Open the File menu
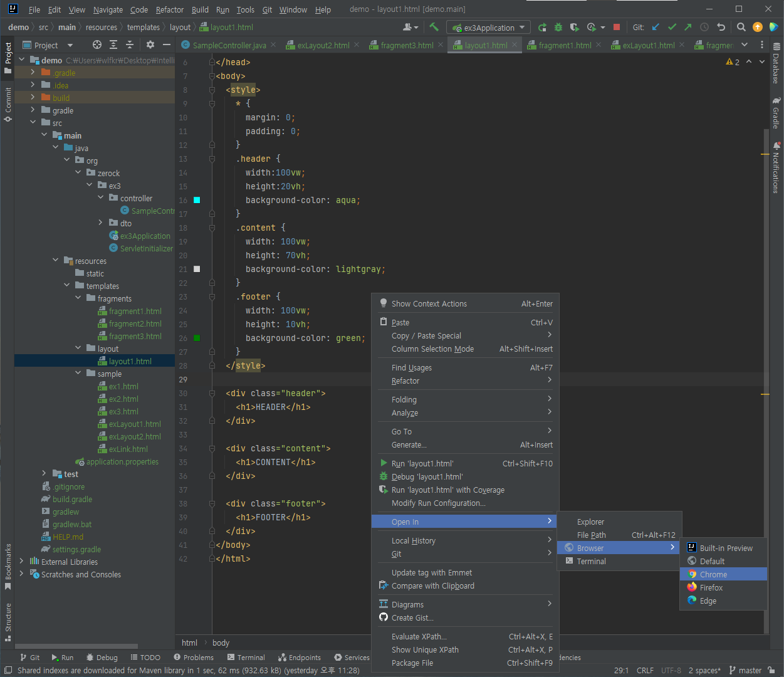The height and width of the screenshot is (677, 784). (34, 9)
